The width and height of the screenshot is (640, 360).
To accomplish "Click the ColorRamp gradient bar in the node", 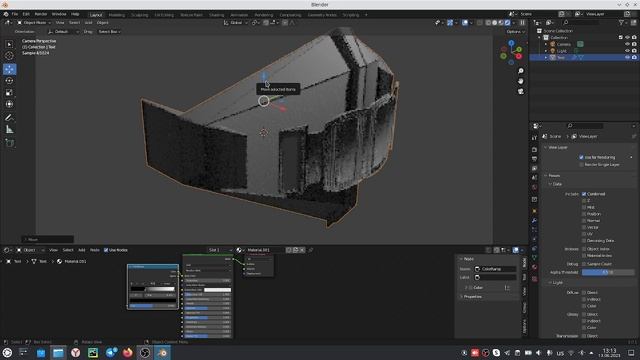I will point(153,289).
